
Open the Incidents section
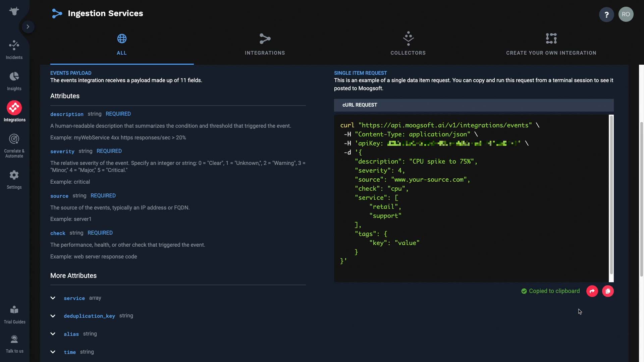pos(14,50)
